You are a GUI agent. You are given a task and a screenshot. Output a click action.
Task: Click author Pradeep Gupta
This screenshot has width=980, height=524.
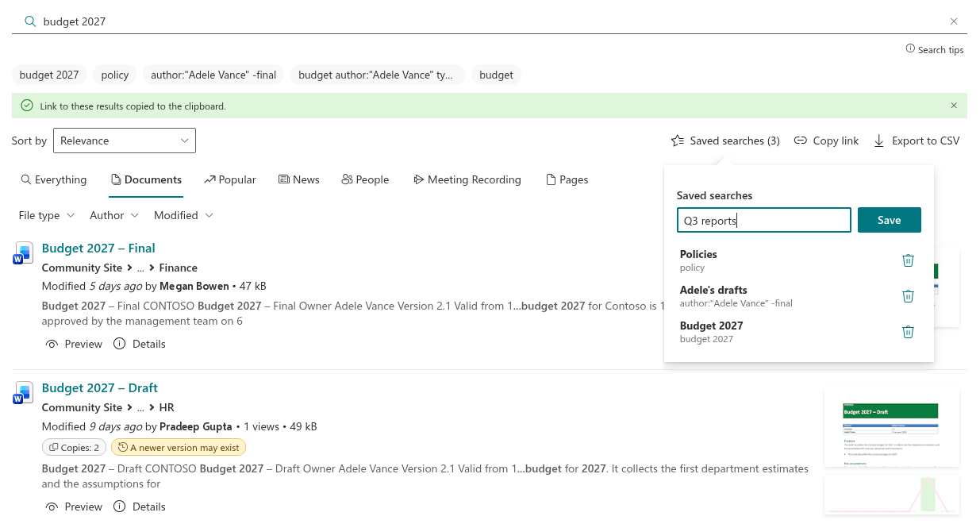(x=196, y=426)
